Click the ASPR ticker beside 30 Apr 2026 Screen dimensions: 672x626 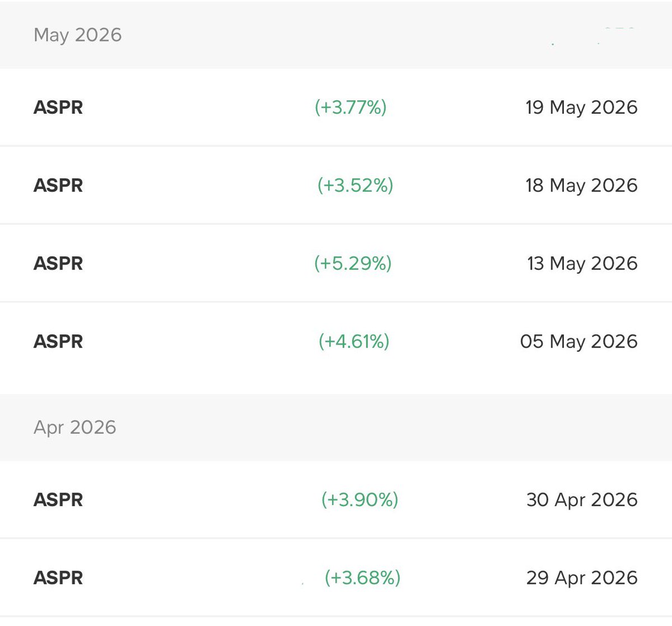coord(58,499)
